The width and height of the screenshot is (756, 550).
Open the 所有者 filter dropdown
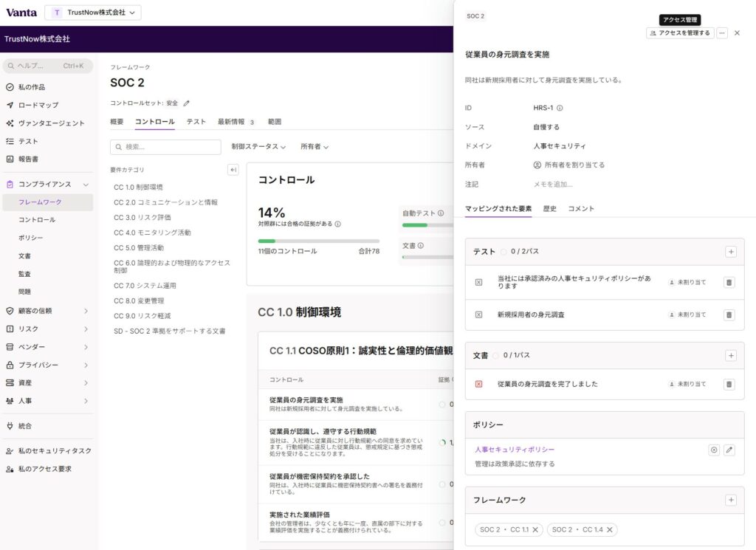[315, 147]
